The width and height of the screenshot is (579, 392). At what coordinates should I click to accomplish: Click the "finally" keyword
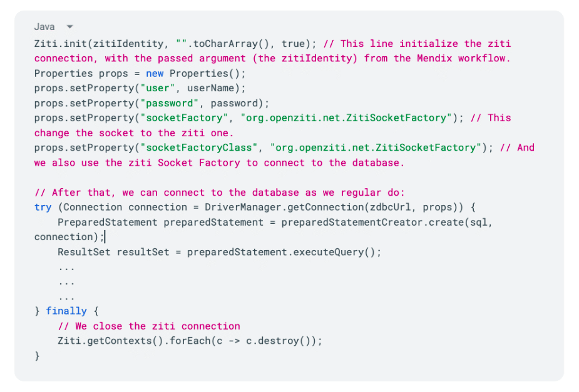[66, 311]
